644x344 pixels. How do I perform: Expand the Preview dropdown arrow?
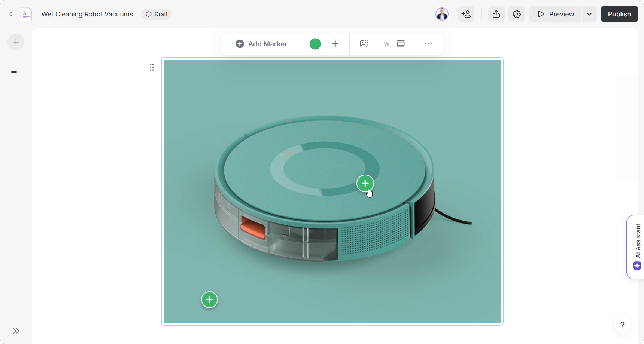click(589, 14)
